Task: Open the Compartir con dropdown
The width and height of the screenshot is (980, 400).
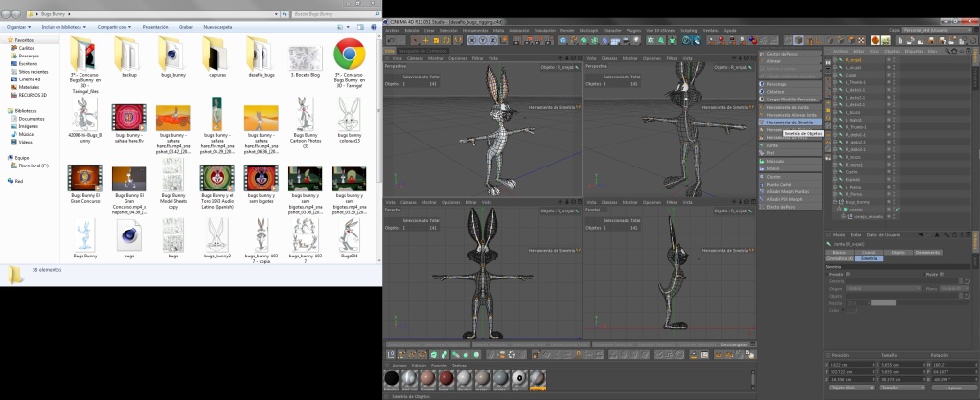Action: (x=114, y=27)
